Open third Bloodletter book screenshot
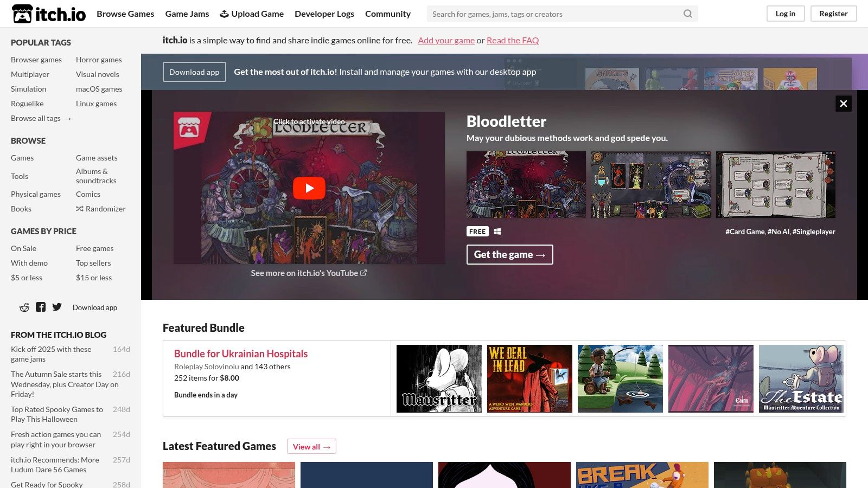This screenshot has width=868, height=488. (x=776, y=184)
